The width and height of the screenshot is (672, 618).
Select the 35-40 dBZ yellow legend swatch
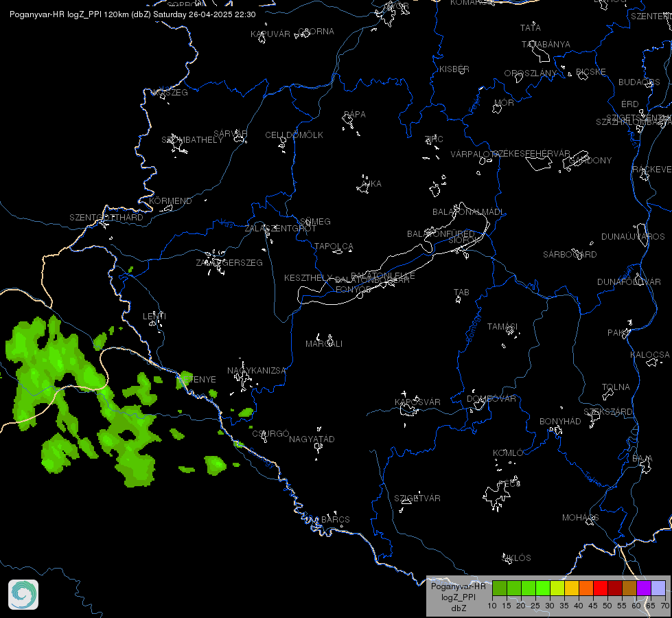[x=572, y=588]
